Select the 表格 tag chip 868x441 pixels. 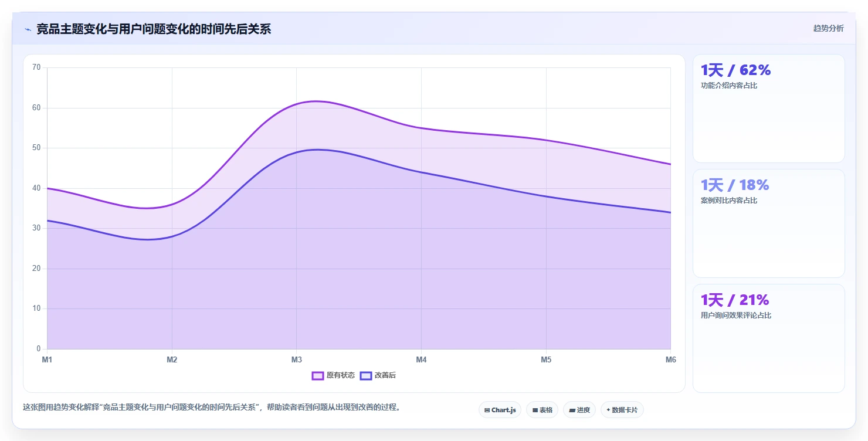(542, 410)
